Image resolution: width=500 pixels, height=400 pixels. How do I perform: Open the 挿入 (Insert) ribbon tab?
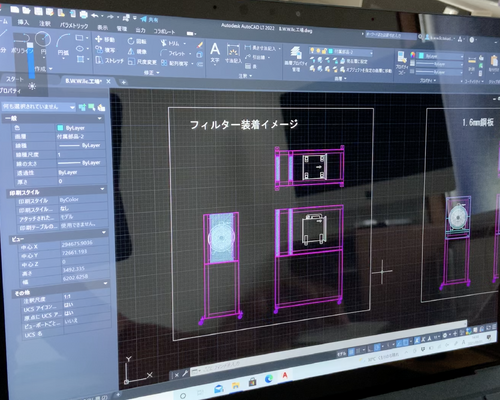click(x=23, y=22)
